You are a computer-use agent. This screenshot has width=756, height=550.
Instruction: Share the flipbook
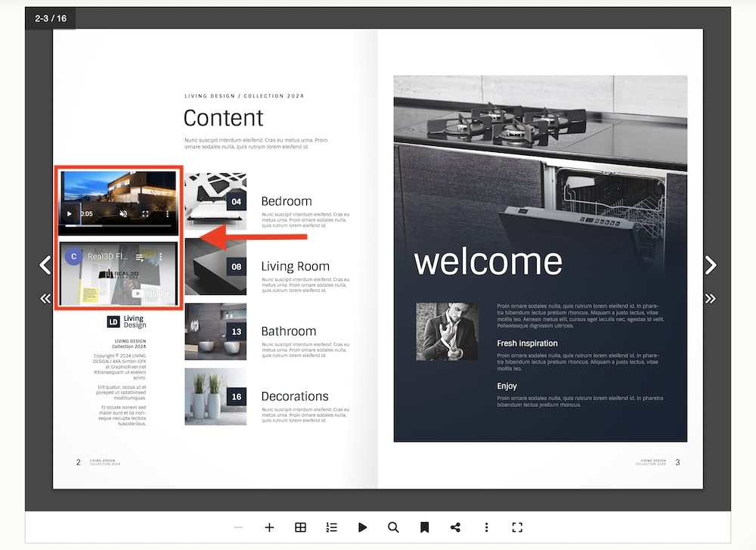pos(455,527)
